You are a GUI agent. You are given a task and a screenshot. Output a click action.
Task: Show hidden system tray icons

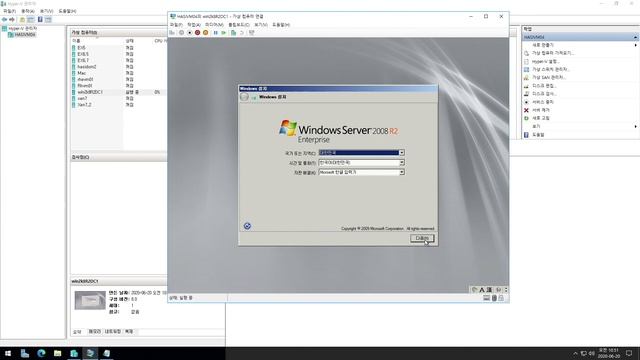(x=576, y=353)
